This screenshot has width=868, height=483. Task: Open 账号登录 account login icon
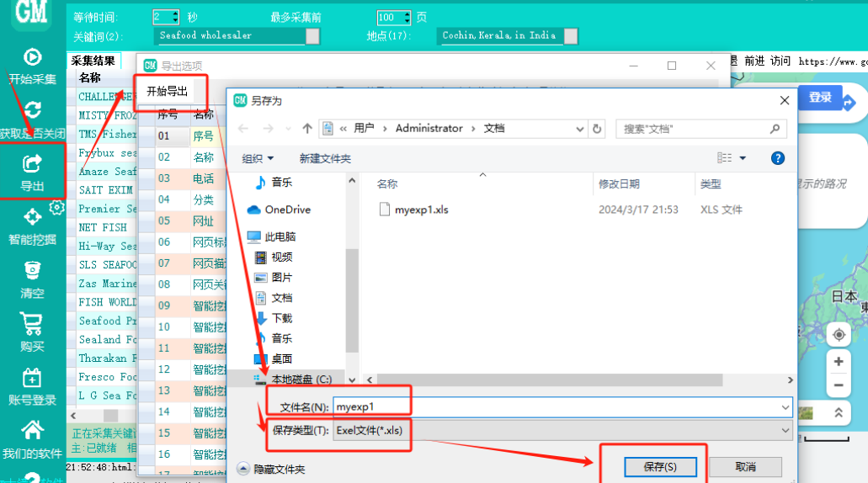(x=32, y=379)
